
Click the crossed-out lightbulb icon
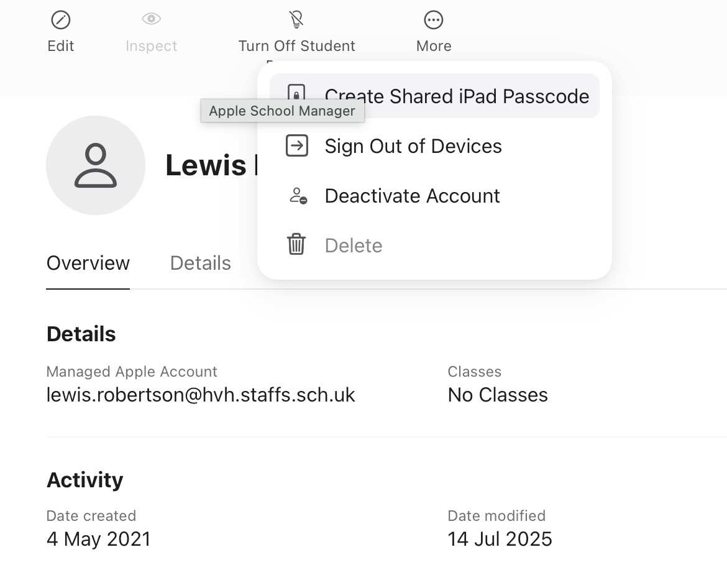(x=296, y=20)
